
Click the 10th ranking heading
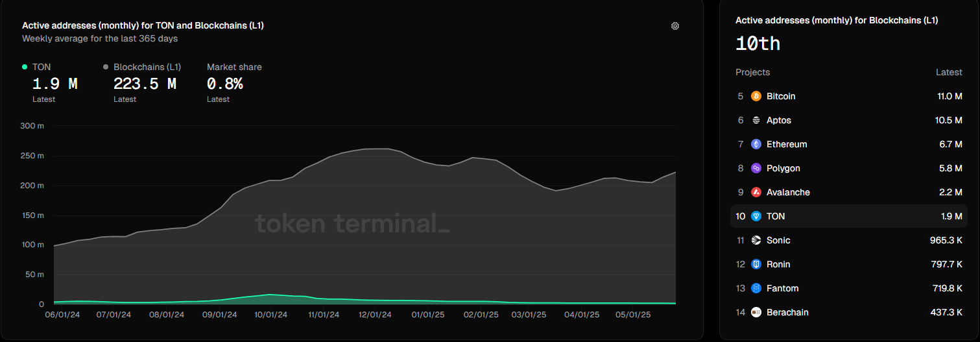click(x=758, y=44)
